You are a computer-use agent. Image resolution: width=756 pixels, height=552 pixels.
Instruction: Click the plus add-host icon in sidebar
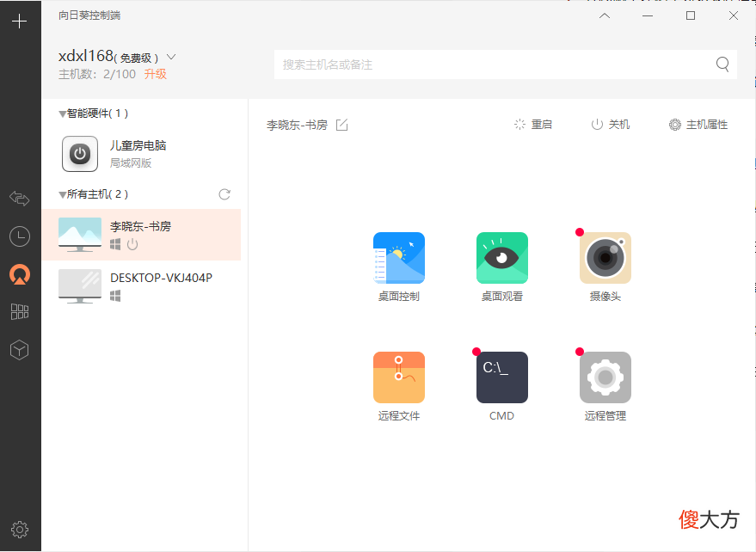[19, 21]
